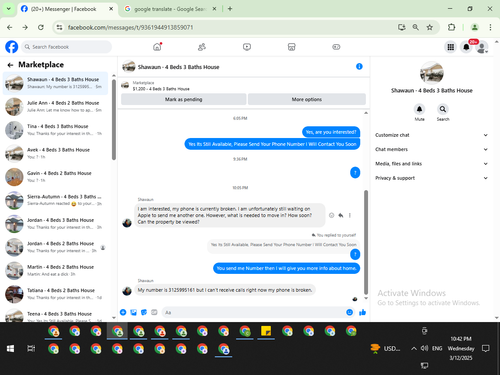
Task: Open the account profile avatar menu
Action: (482, 47)
